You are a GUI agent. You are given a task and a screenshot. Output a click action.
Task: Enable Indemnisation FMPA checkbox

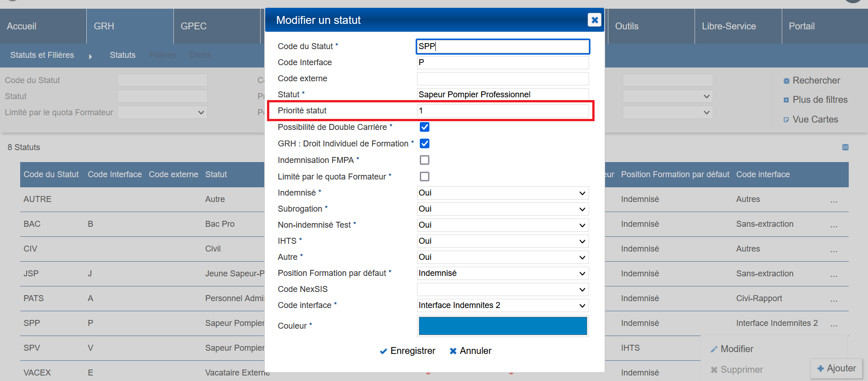pos(424,160)
